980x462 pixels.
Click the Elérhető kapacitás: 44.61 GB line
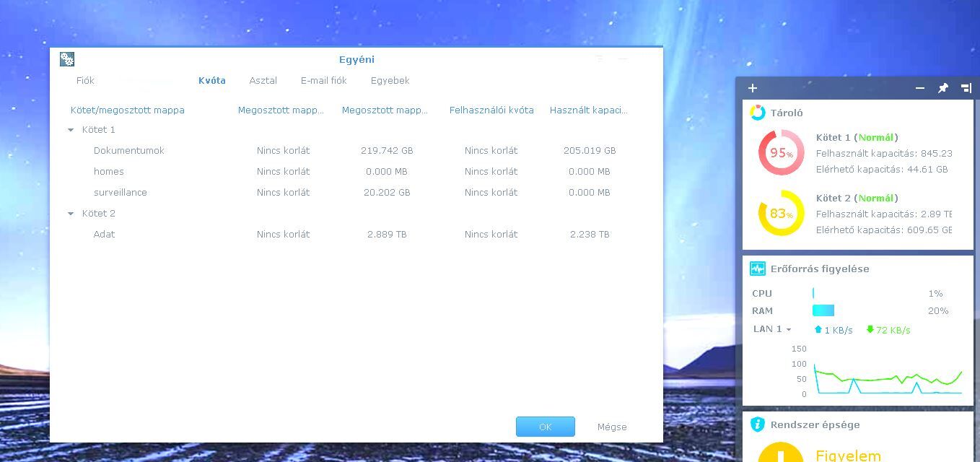pyautogui.click(x=882, y=170)
